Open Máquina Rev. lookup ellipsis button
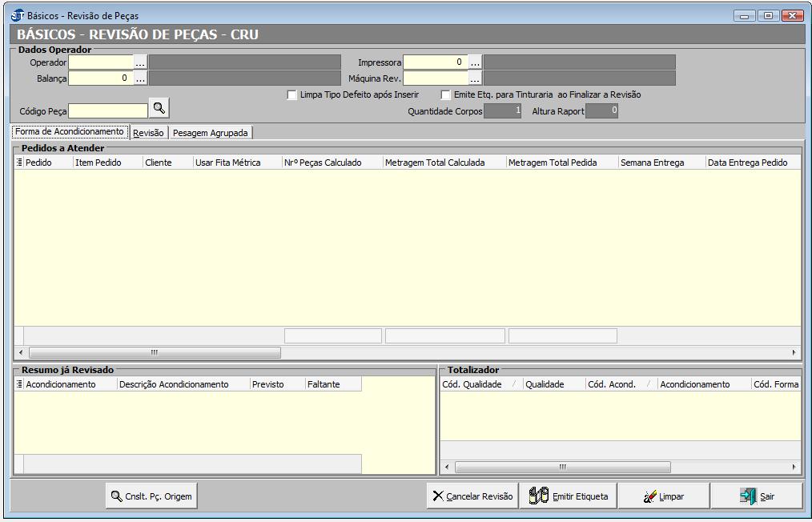 pos(475,78)
